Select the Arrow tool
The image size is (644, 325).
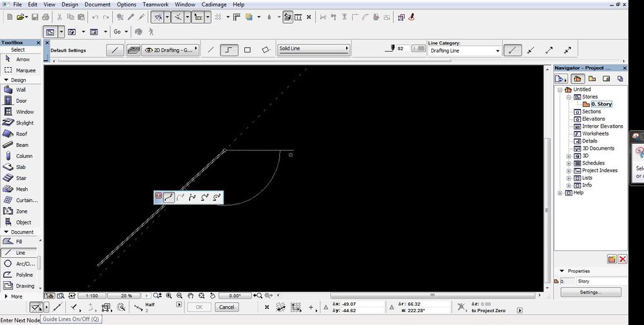click(21, 59)
